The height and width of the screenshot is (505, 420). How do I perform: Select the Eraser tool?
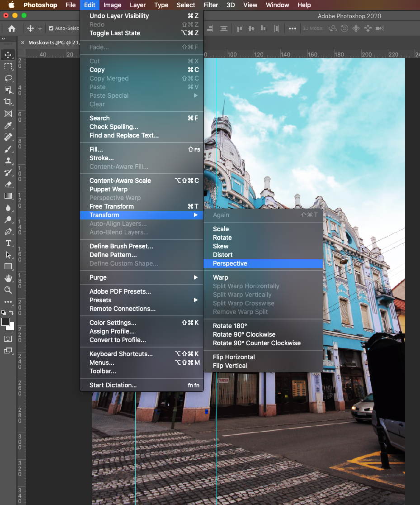(x=8, y=184)
